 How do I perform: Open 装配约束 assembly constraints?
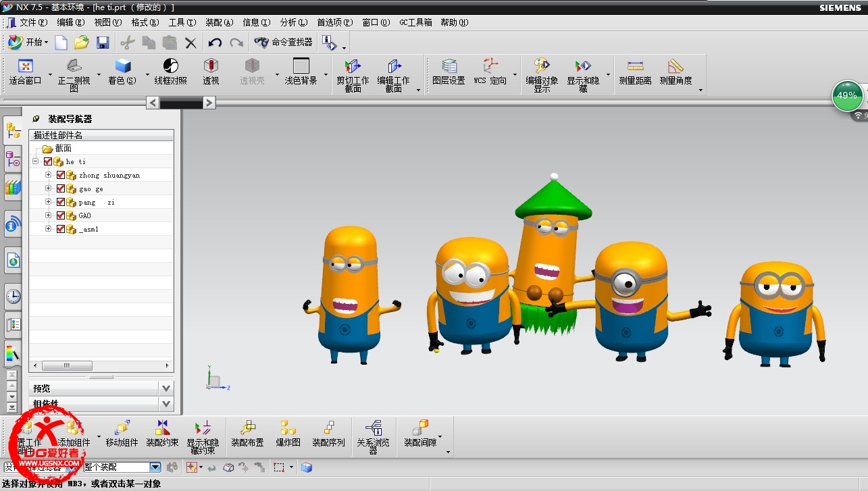pos(162,435)
